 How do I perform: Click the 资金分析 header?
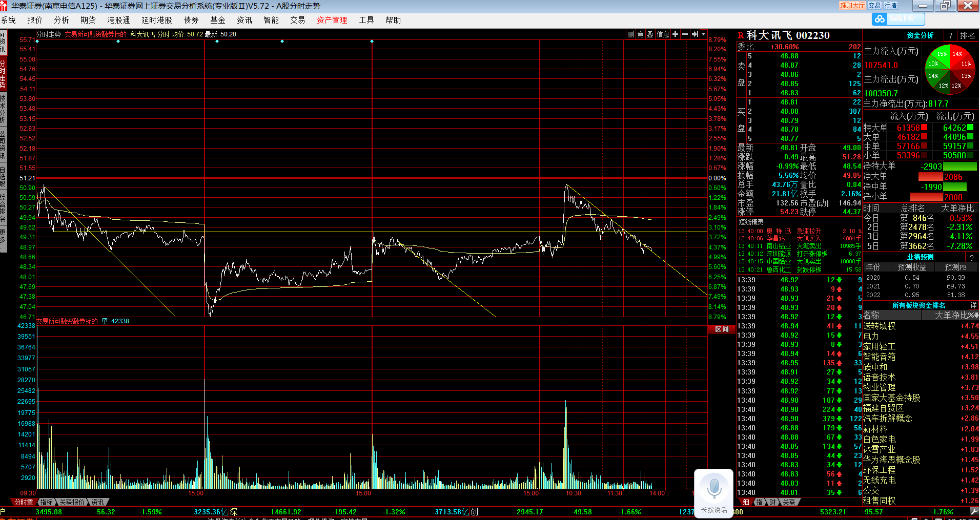[920, 35]
